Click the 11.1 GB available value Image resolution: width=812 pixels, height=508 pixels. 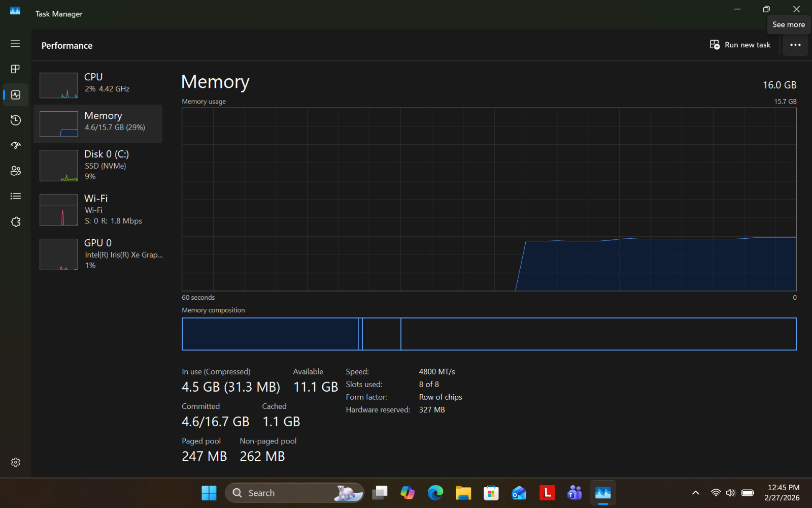click(x=316, y=387)
